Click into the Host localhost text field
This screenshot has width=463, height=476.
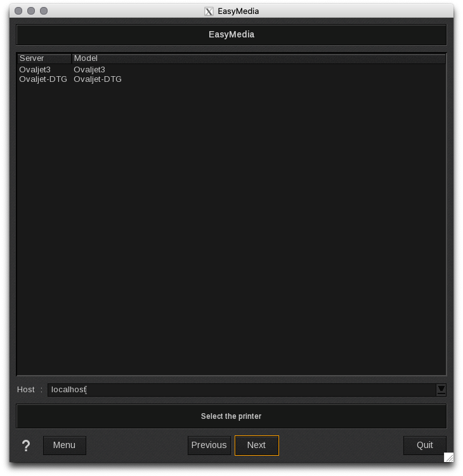[x=241, y=390]
